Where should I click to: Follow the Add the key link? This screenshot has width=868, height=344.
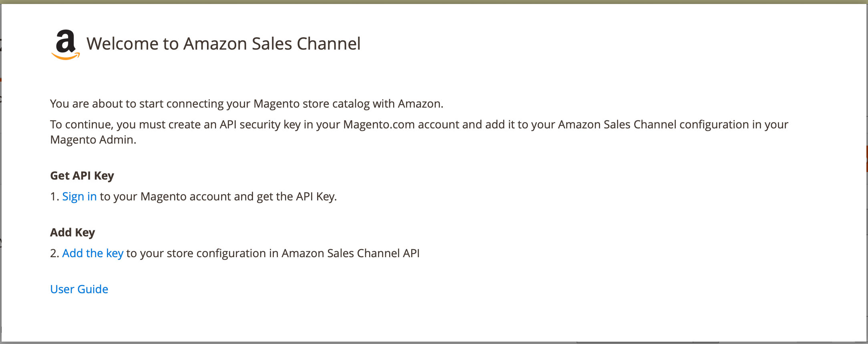[x=92, y=253]
